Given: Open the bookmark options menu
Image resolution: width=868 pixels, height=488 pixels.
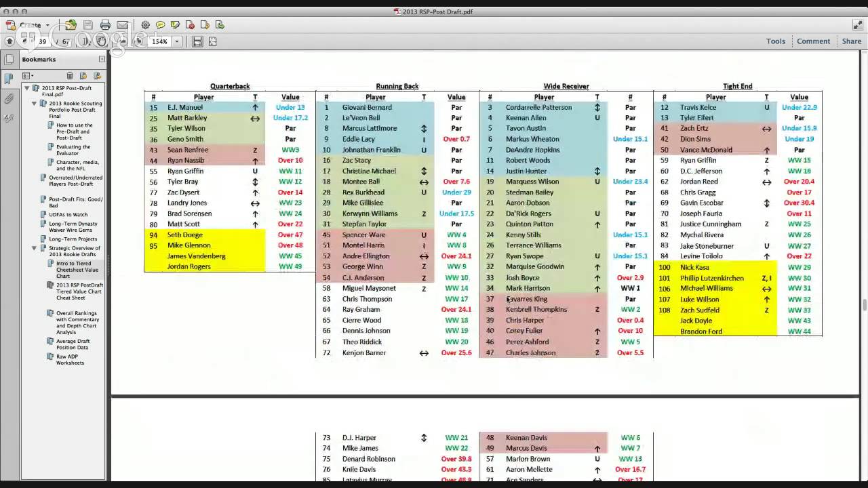Looking at the screenshot, I should (x=28, y=75).
